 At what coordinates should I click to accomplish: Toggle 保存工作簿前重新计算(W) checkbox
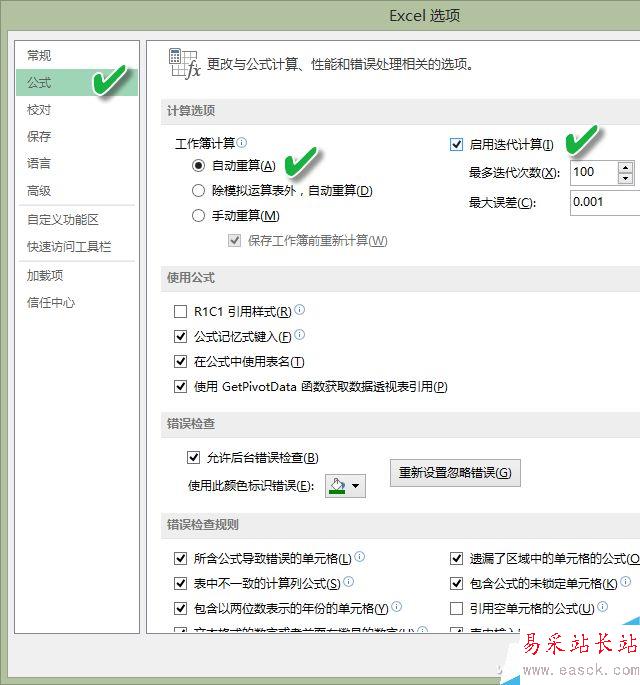coord(235,240)
